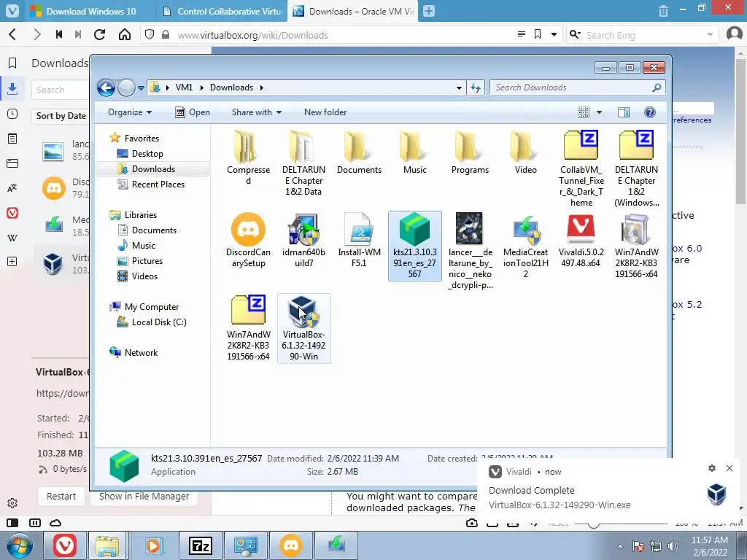Click Show in File Manager button

pyautogui.click(x=144, y=496)
